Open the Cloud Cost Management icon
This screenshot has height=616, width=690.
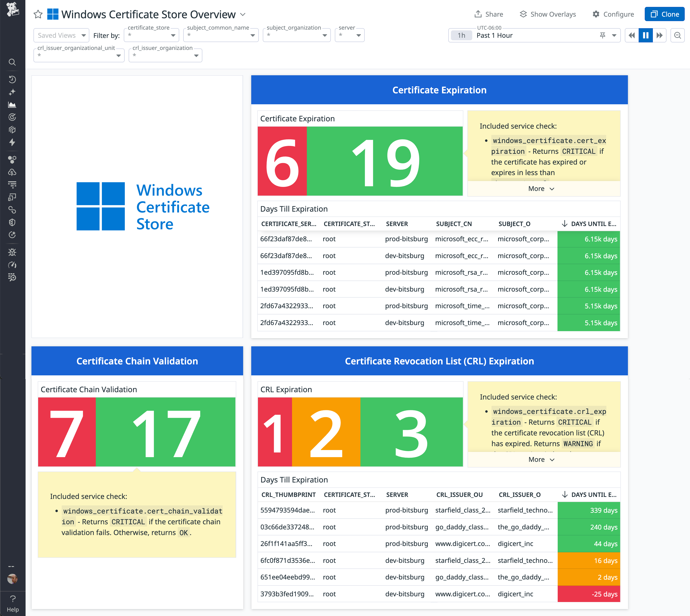[13, 172]
